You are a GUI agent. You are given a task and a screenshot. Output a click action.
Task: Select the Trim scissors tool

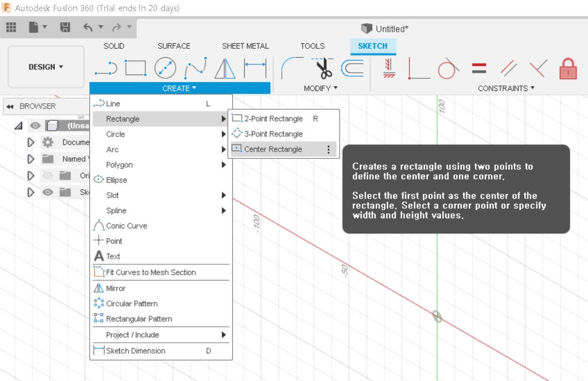[x=323, y=68]
